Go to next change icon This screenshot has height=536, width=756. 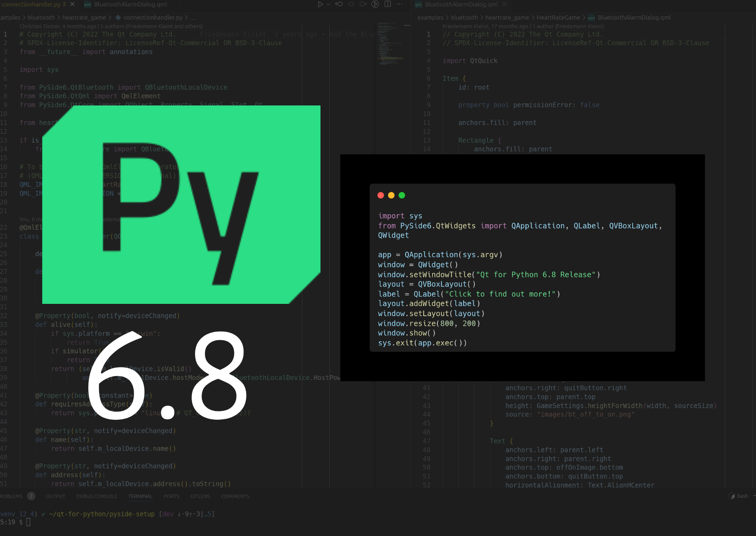(363, 4)
